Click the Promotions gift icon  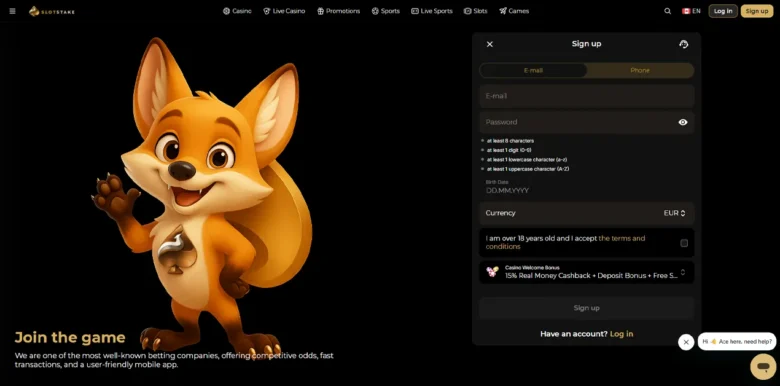click(x=320, y=11)
